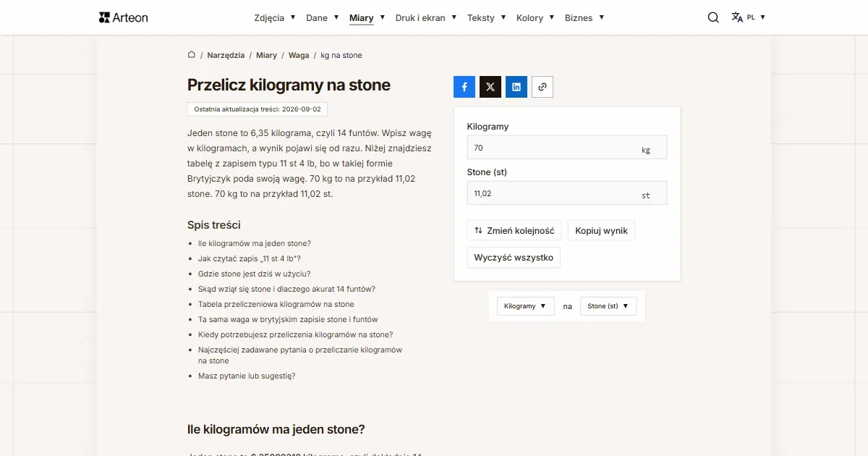868x456 pixels.
Task: Click the kg na stone breadcrumb text
Action: click(x=341, y=56)
